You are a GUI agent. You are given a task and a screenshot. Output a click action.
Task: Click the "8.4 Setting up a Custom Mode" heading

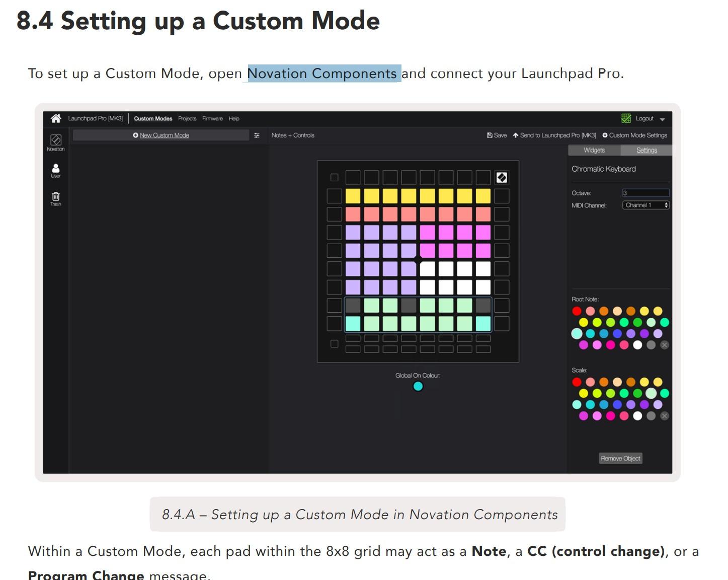point(198,21)
